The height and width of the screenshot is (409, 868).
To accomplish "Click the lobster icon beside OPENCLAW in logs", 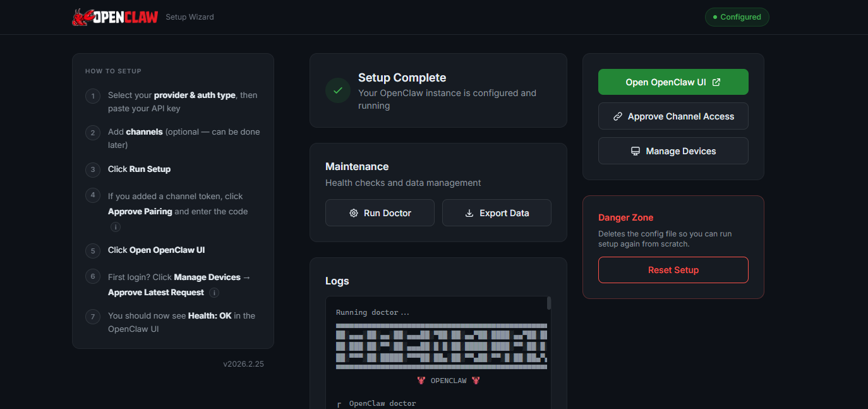I will [x=421, y=380].
